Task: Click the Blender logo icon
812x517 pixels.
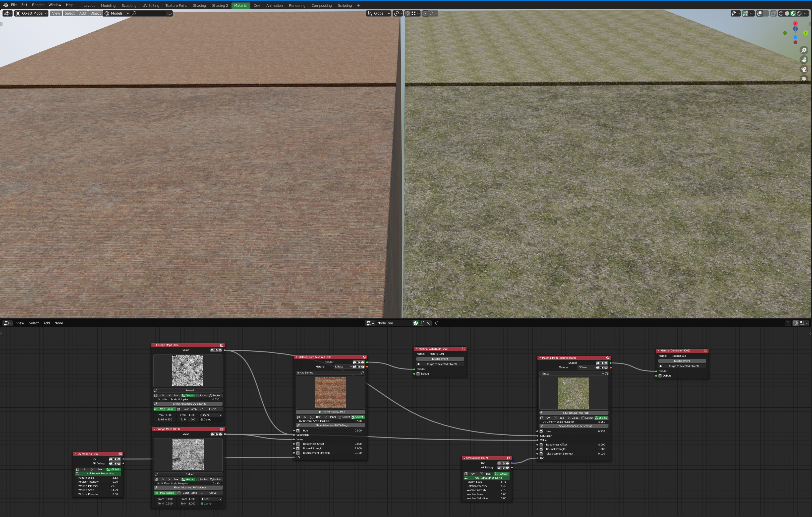Action: click(5, 5)
